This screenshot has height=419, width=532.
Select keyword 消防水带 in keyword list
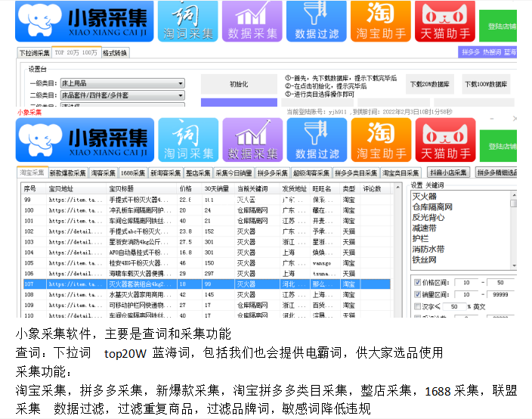click(x=428, y=249)
